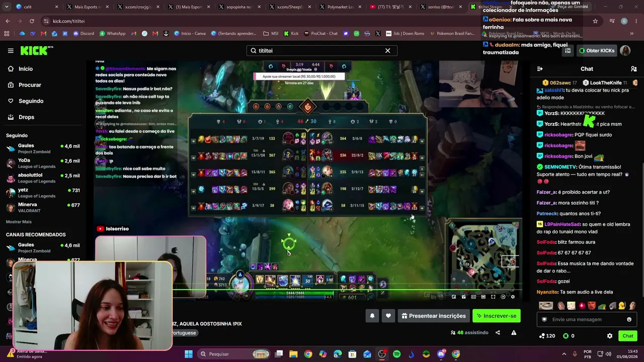Viewport: 644px width, 362px height.
Task: Open the Windows Start menu
Action: click(x=189, y=354)
